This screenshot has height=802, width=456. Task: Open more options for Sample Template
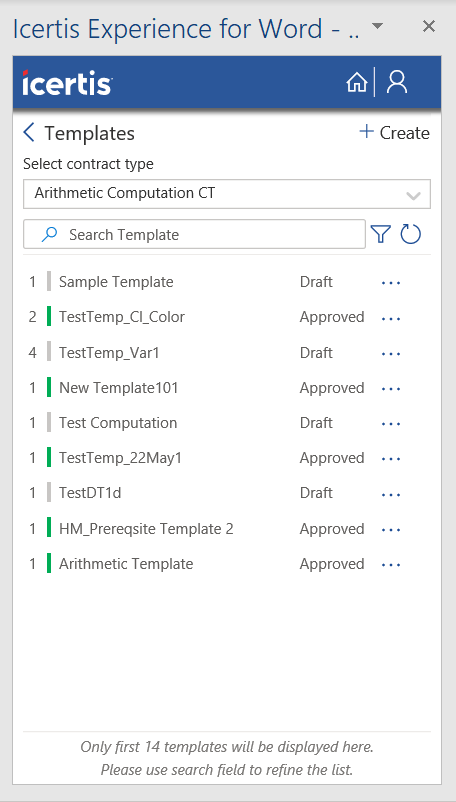coord(391,282)
